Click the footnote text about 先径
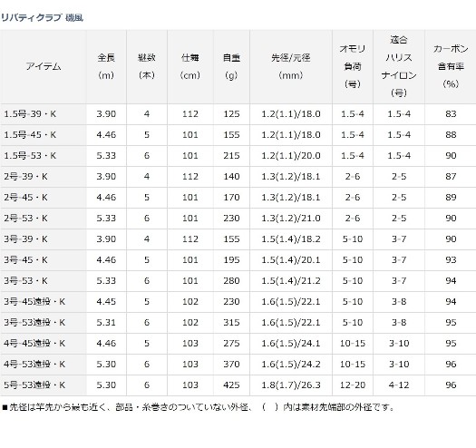 tap(198, 407)
